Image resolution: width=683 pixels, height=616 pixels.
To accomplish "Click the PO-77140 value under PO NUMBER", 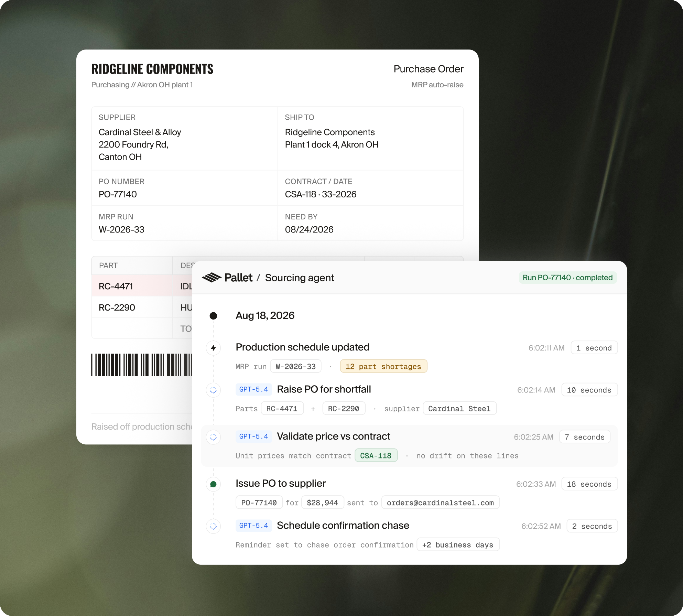I will click(118, 194).
